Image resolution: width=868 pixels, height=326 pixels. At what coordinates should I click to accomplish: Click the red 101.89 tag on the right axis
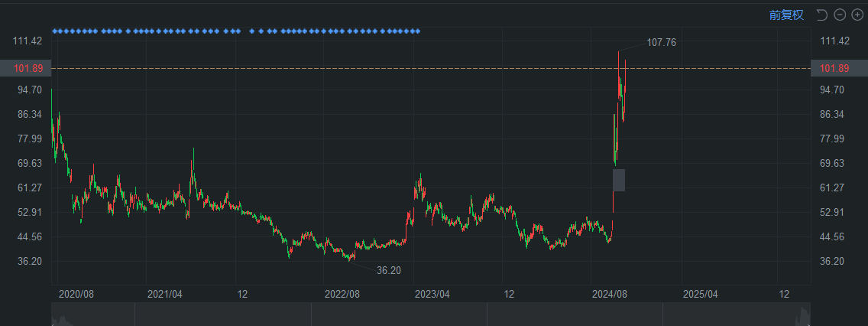tap(834, 68)
